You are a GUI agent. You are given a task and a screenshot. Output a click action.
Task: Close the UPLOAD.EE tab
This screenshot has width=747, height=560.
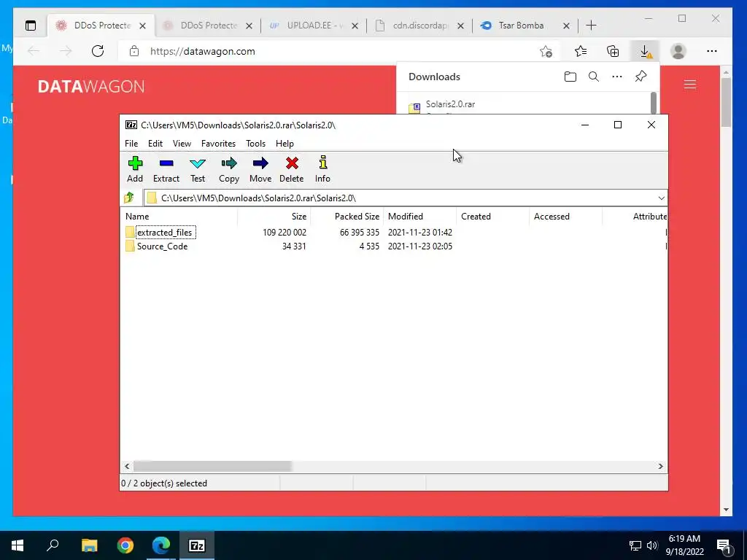pyautogui.click(x=355, y=26)
